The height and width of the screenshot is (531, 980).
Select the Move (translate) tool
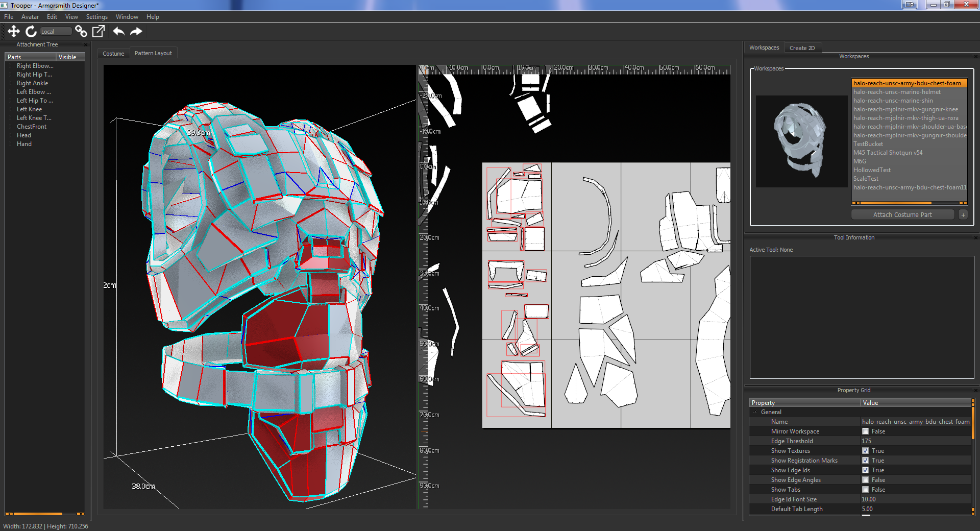coord(14,32)
